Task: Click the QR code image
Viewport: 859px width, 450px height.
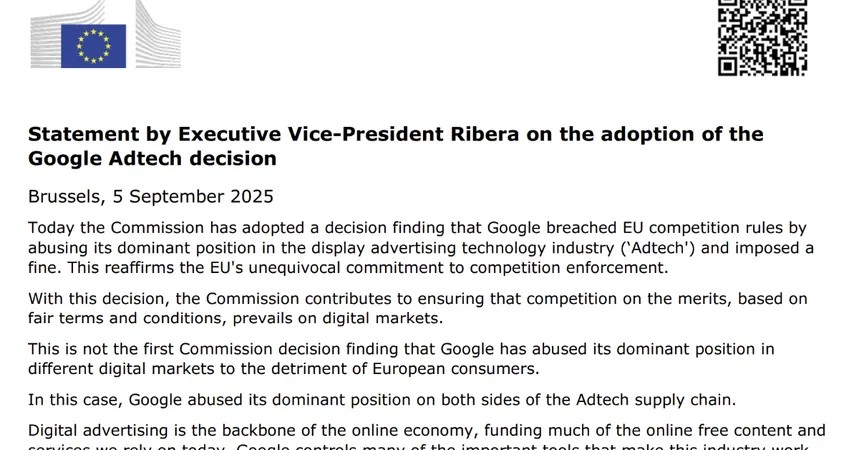Action: [763, 37]
